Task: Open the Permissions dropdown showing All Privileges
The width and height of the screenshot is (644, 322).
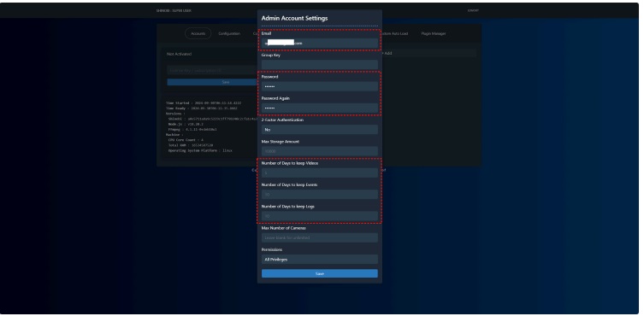Action: click(320, 260)
